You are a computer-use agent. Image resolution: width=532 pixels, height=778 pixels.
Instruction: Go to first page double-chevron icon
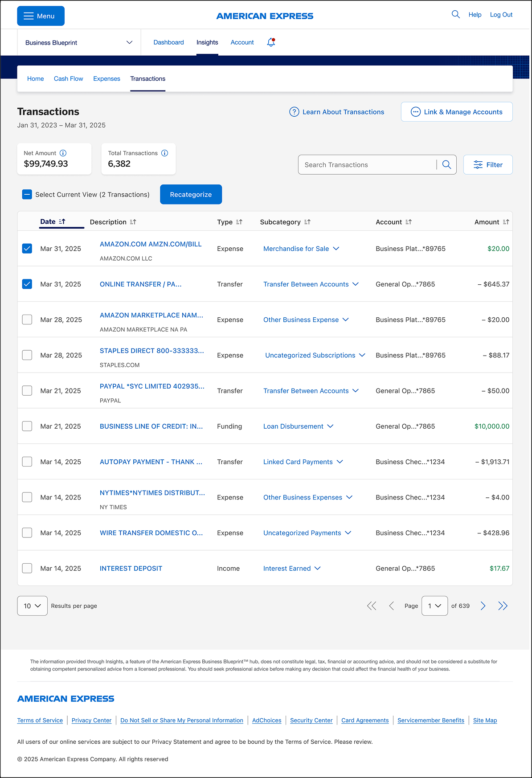tap(372, 606)
